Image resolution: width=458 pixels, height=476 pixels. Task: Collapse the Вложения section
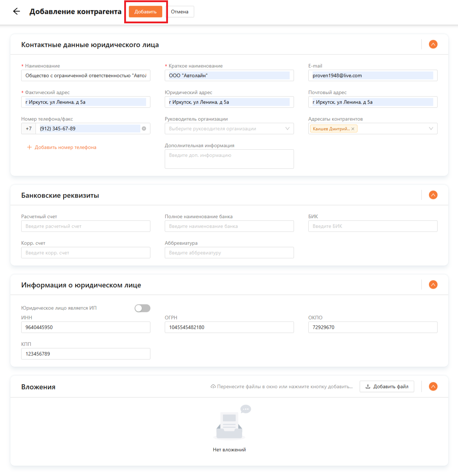click(433, 387)
